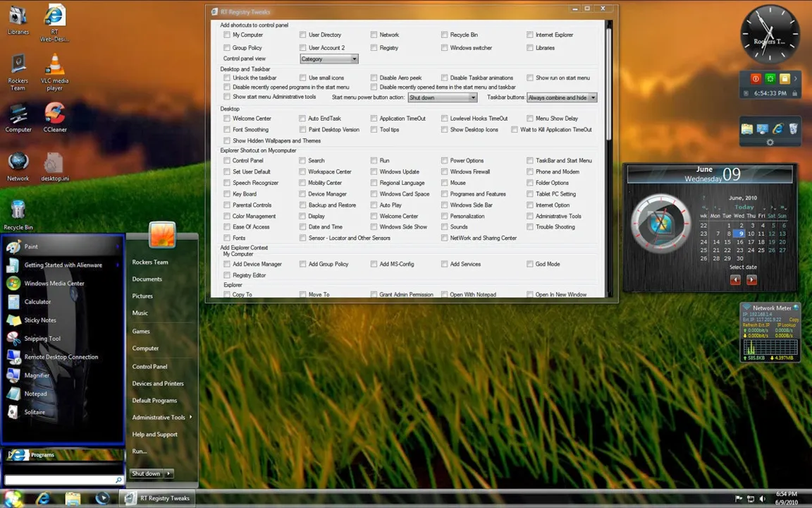
Task: Open recycle bin icon in launcher gadget
Action: click(794, 128)
